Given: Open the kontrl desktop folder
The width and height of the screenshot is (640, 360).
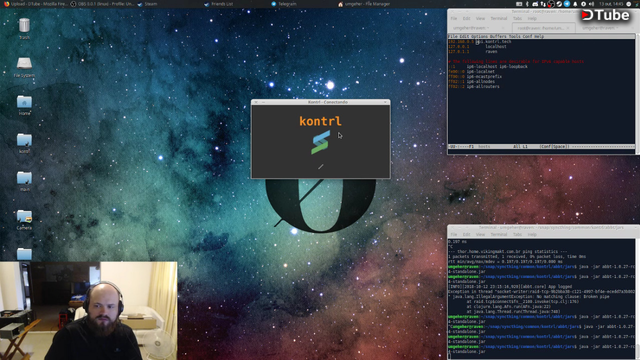Looking at the screenshot, I should [x=24, y=142].
